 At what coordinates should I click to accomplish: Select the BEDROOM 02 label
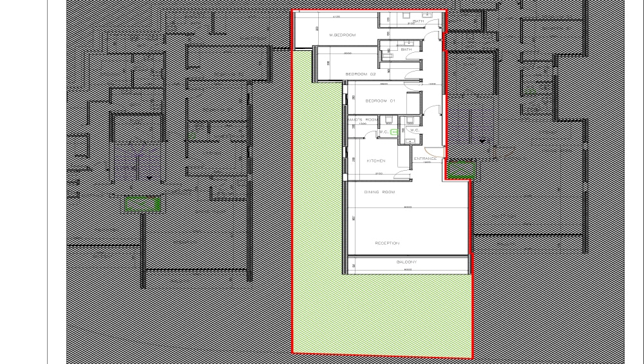click(x=360, y=74)
